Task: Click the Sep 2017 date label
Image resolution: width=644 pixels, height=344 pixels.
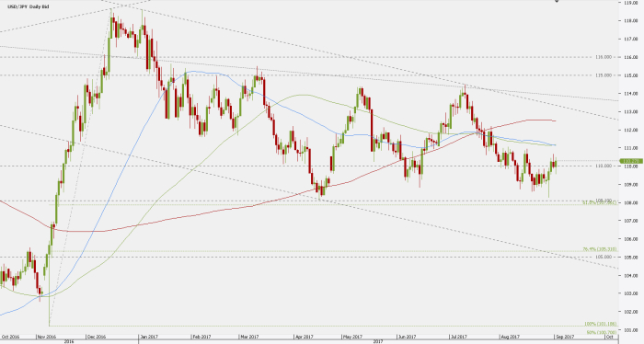Action: pos(565,337)
